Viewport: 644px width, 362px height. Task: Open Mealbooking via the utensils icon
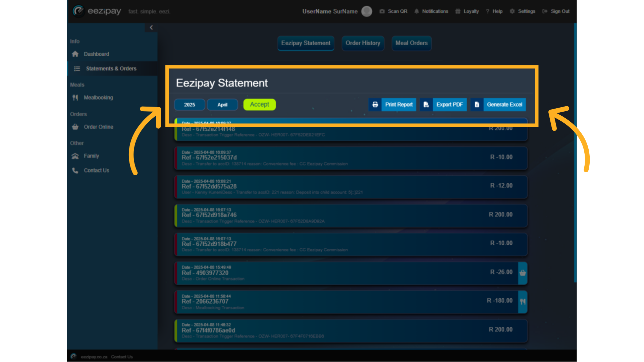coord(75,98)
